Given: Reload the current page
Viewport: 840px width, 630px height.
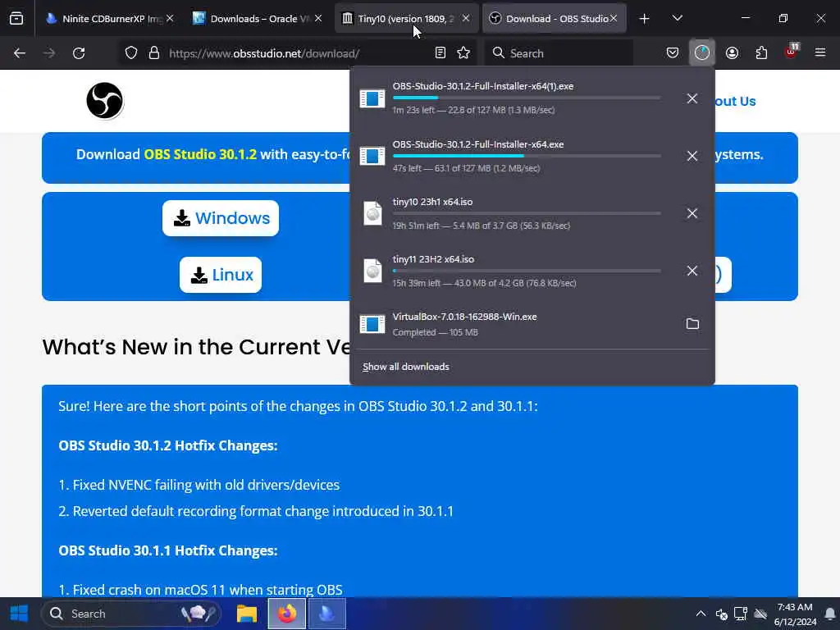Looking at the screenshot, I should click(x=79, y=53).
